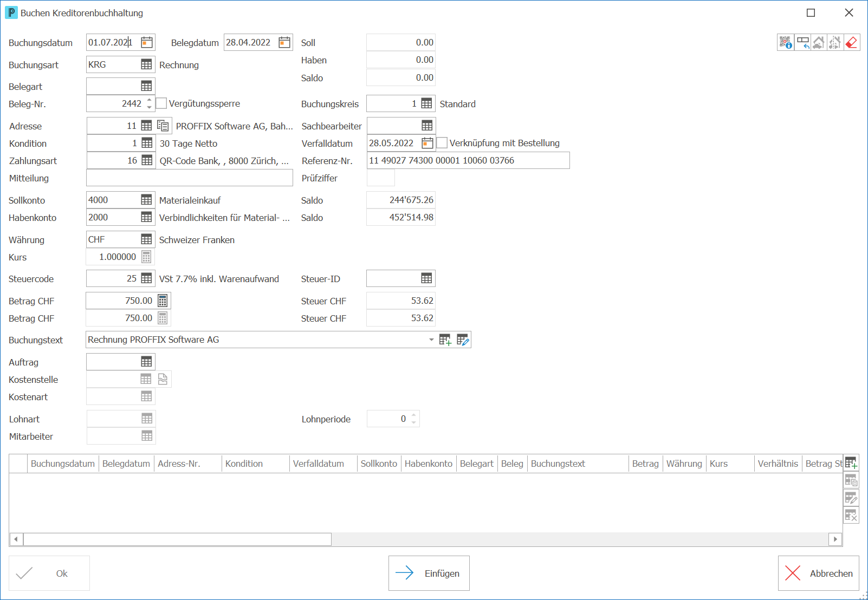Viewport: 868px width, 600px height.
Task: Expand the Buchungstext dropdown list
Action: pos(431,340)
